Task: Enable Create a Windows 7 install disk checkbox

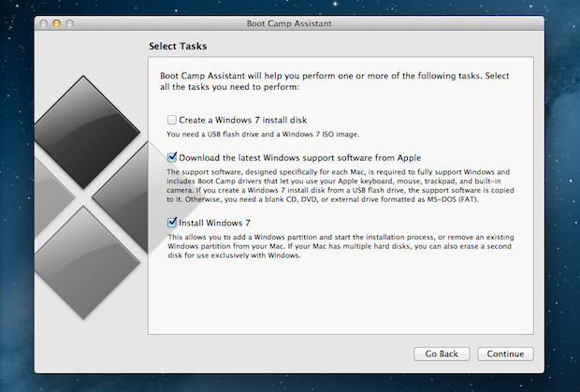Action: click(x=171, y=120)
